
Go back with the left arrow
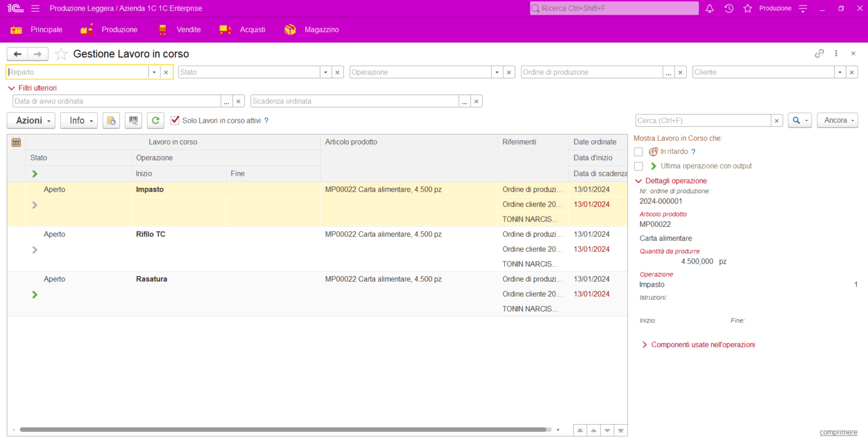pyautogui.click(x=18, y=54)
